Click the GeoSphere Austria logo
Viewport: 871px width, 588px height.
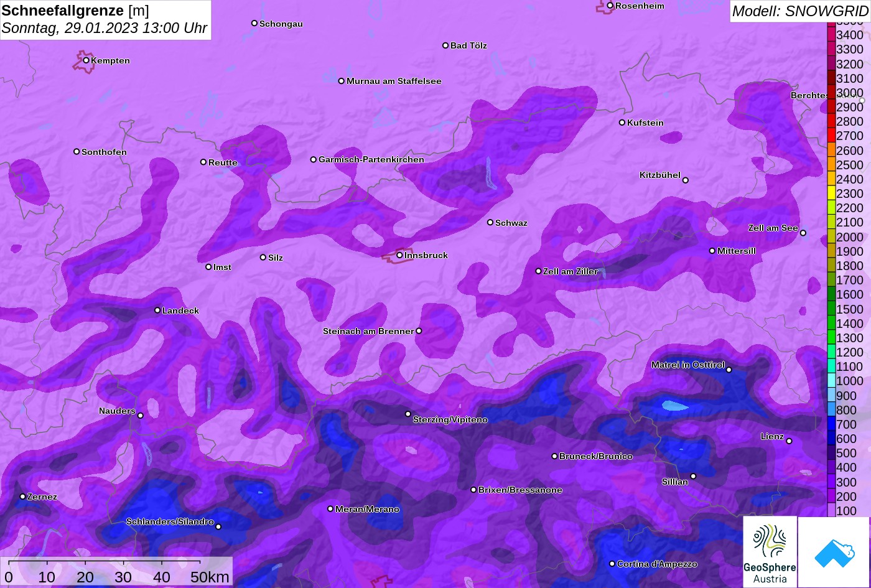click(770, 552)
